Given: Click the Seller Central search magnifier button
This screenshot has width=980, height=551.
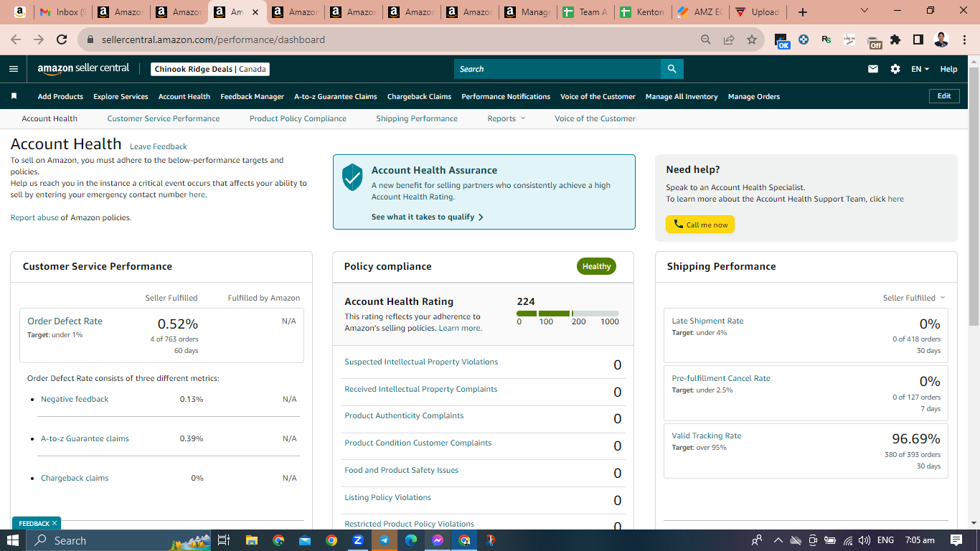Looking at the screenshot, I should click(672, 69).
